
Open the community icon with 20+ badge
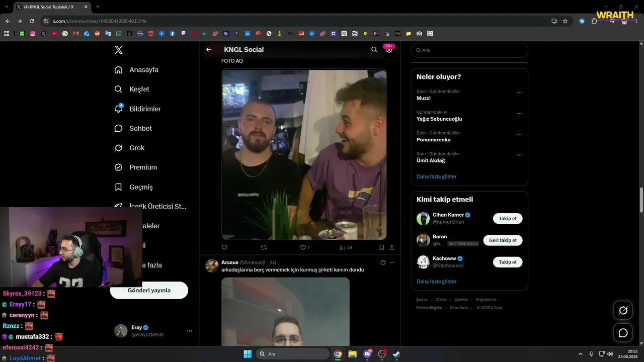[x=389, y=49]
